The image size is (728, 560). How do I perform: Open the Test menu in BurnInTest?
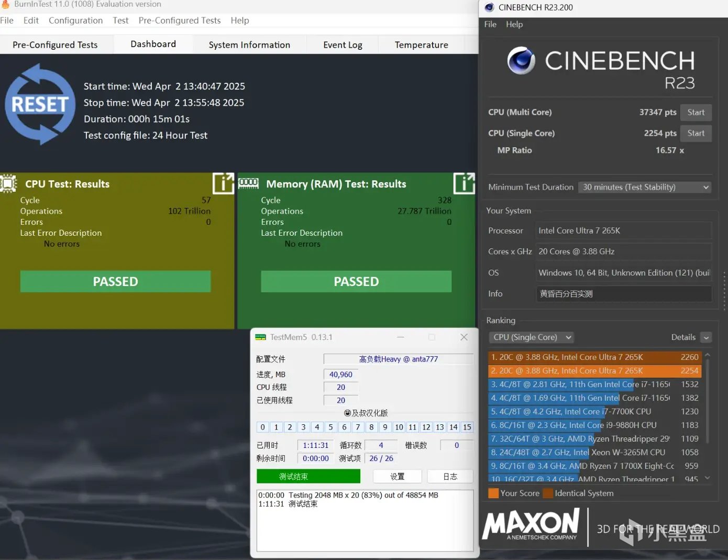point(120,20)
